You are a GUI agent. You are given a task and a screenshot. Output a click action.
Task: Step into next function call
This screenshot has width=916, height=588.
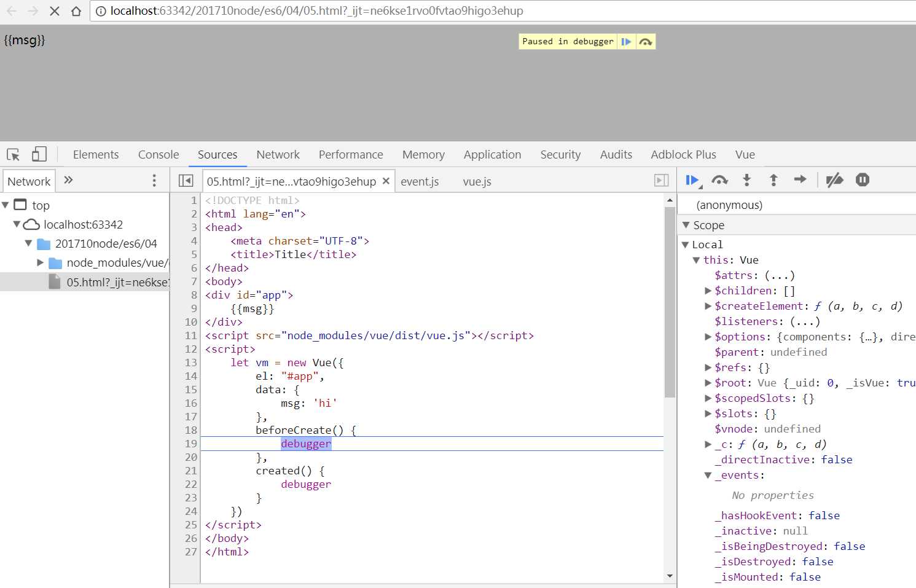coord(746,180)
